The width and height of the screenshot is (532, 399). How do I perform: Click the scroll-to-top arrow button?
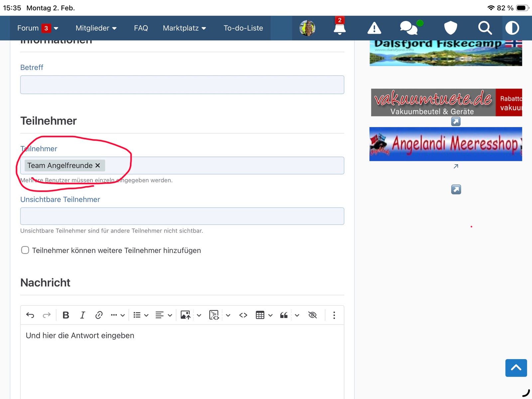[x=516, y=368]
